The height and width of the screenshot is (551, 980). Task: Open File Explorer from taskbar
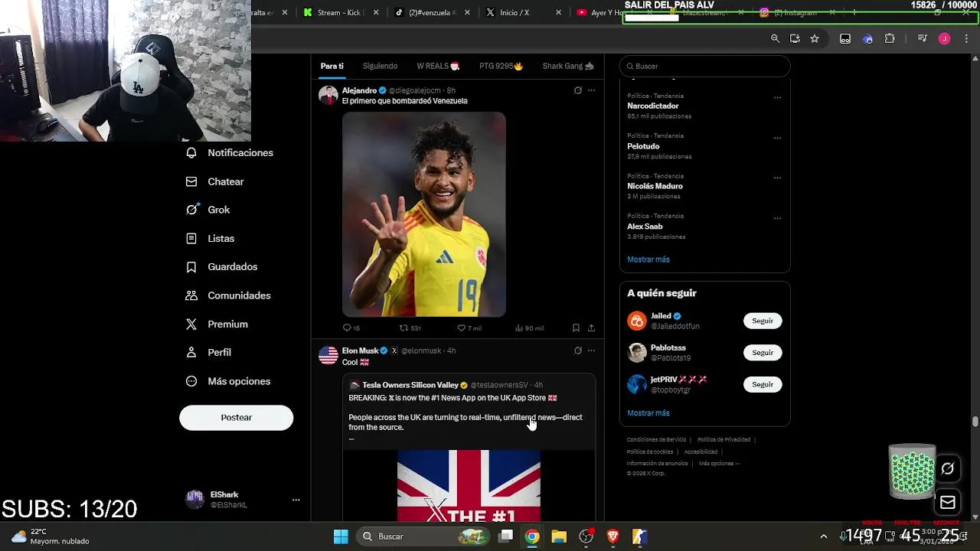point(559,536)
